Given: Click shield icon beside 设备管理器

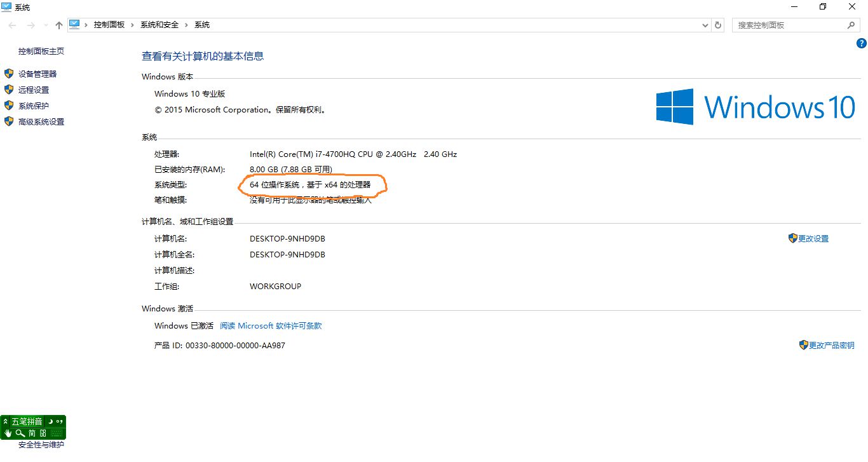Looking at the screenshot, I should click(x=9, y=74).
